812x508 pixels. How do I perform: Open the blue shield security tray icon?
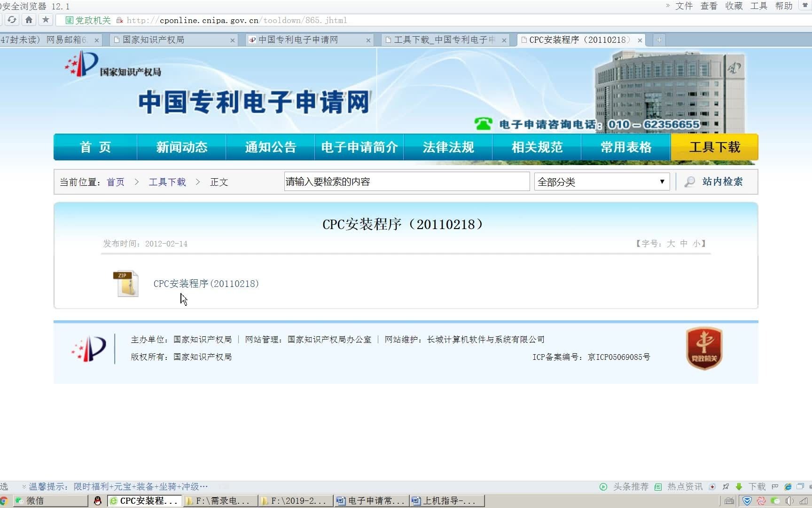747,501
